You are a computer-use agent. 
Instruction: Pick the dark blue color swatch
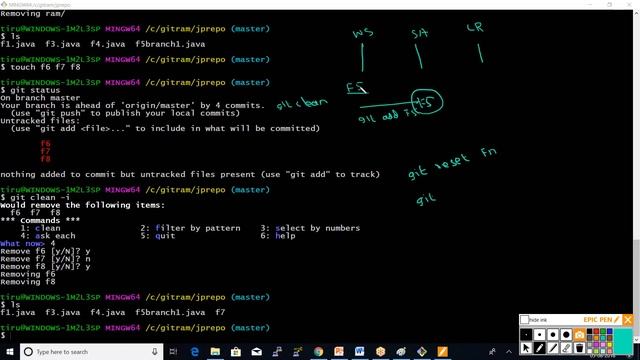coord(610,331)
